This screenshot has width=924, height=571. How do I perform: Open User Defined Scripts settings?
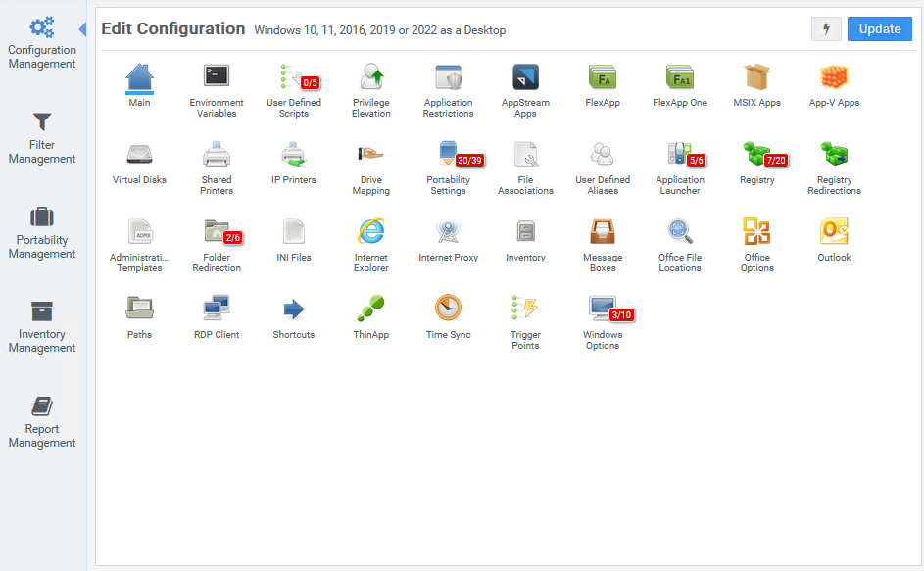point(293,78)
